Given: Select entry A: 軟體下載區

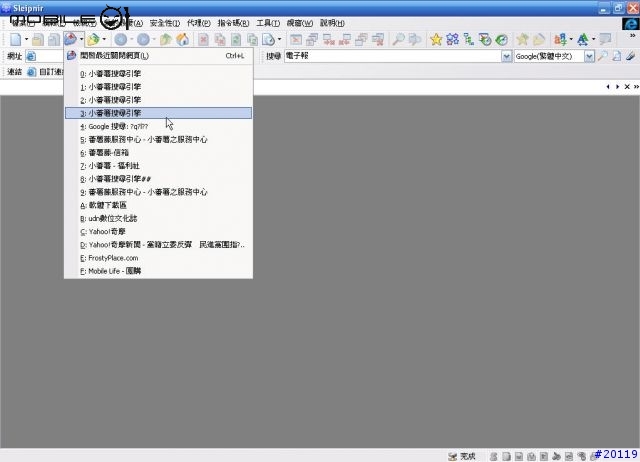Looking at the screenshot, I should (158, 205).
